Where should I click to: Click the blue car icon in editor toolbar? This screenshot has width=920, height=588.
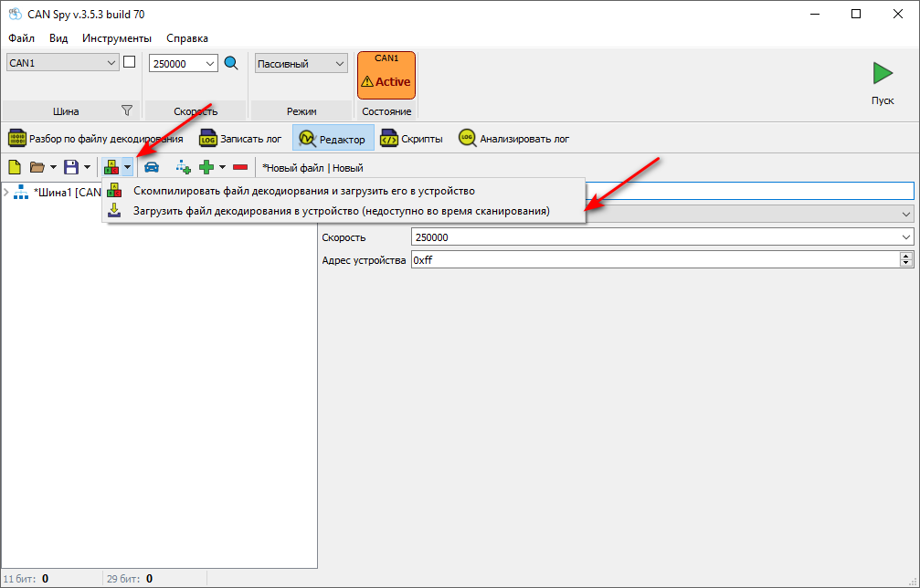152,167
